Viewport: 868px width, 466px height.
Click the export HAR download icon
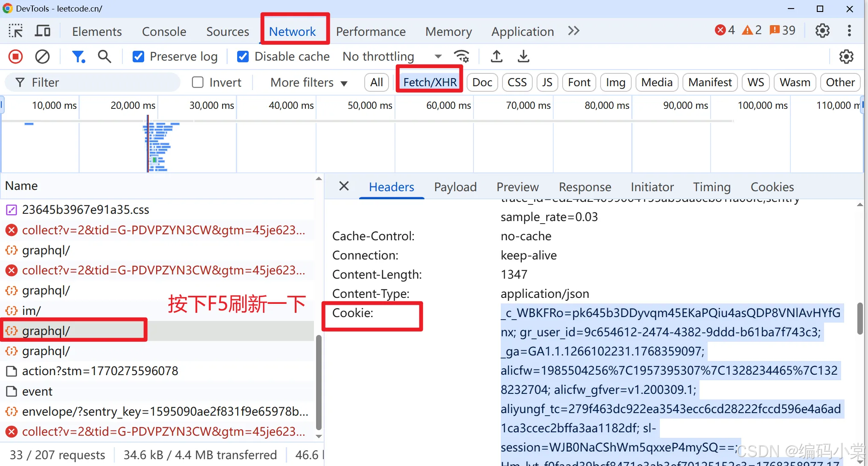coord(523,56)
